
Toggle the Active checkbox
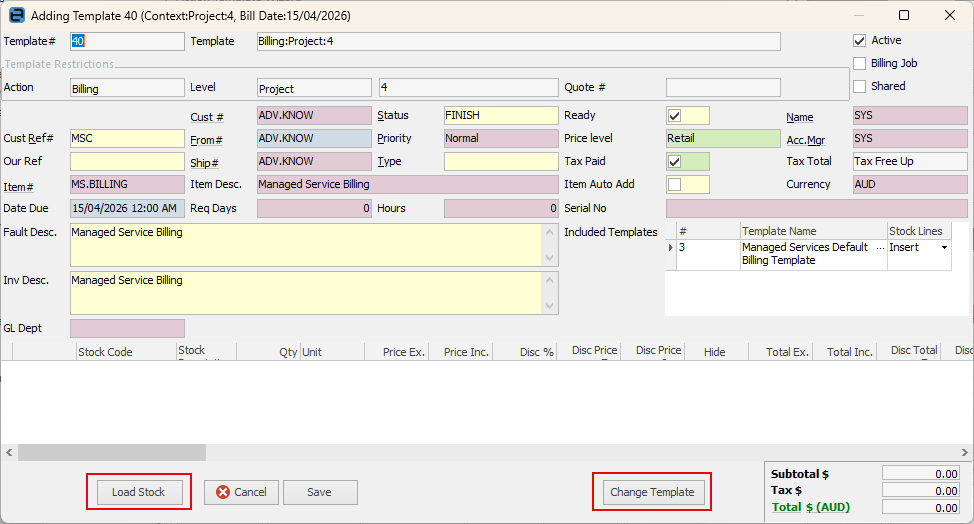pos(860,41)
